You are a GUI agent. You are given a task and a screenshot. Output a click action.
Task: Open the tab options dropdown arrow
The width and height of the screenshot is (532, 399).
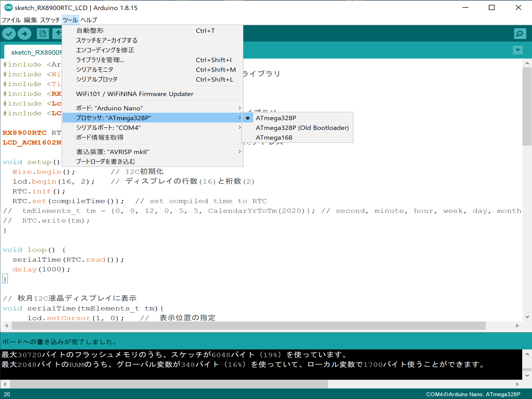(x=517, y=50)
